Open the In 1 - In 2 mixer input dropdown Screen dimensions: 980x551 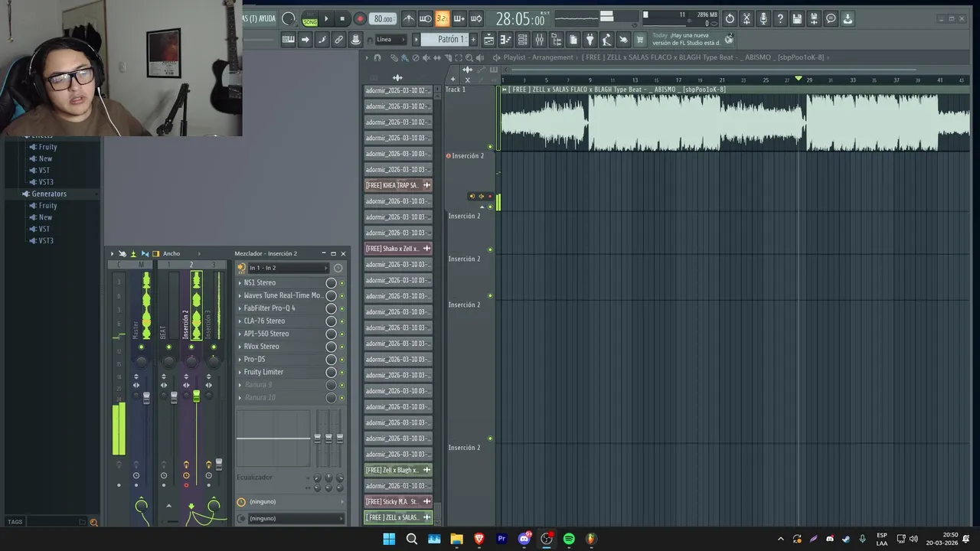288,268
